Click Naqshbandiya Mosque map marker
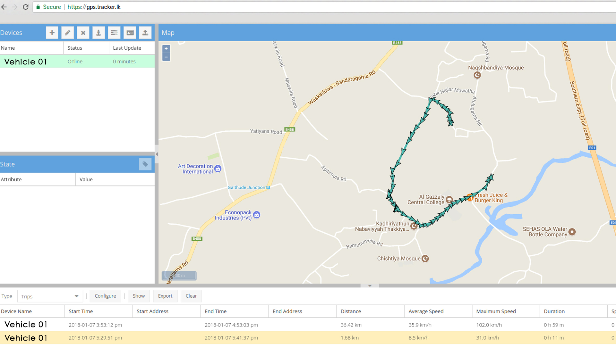The height and width of the screenshot is (364, 616). [477, 75]
